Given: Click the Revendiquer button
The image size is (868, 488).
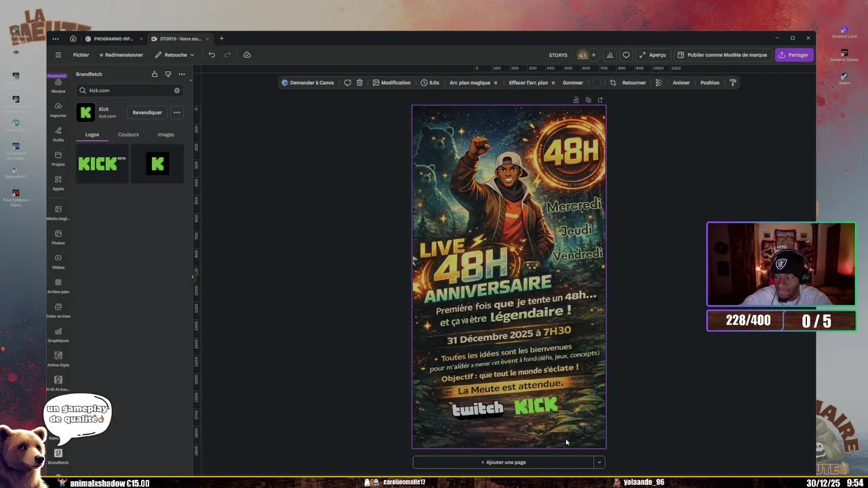Looking at the screenshot, I should coord(147,113).
